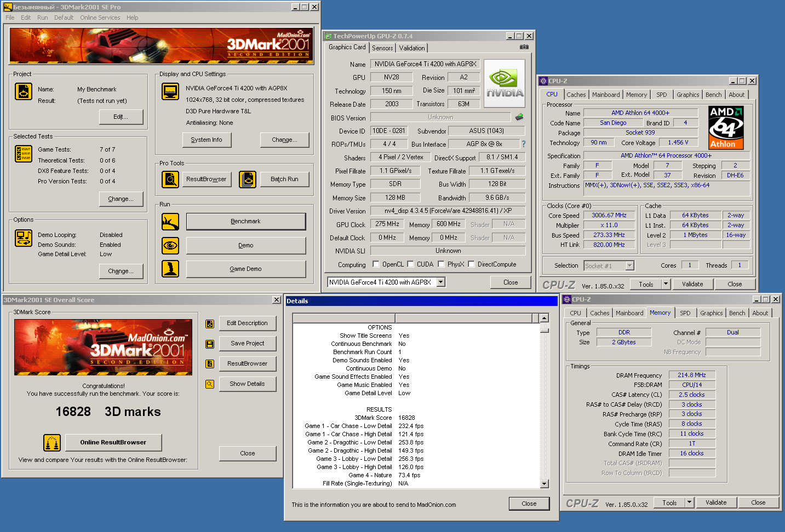
Task: Click the Details list scrollbar up arrow
Action: (544, 318)
